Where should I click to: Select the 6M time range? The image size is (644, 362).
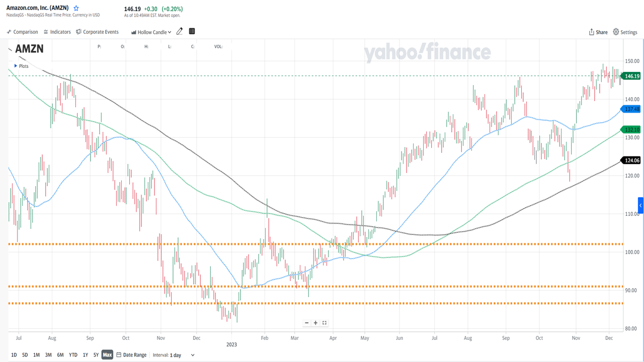click(60, 355)
